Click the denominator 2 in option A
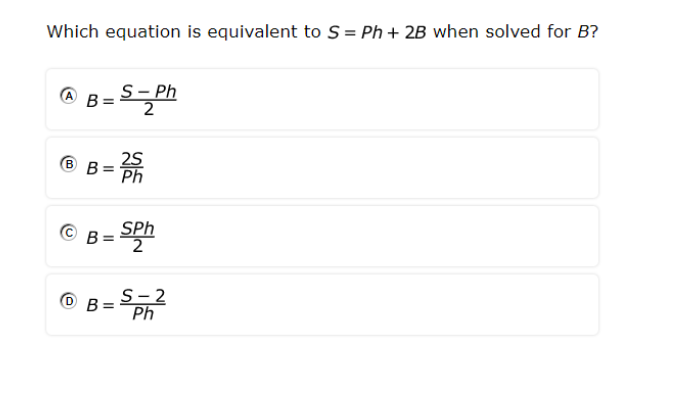Image resolution: width=679 pixels, height=403 pixels. click(x=148, y=109)
